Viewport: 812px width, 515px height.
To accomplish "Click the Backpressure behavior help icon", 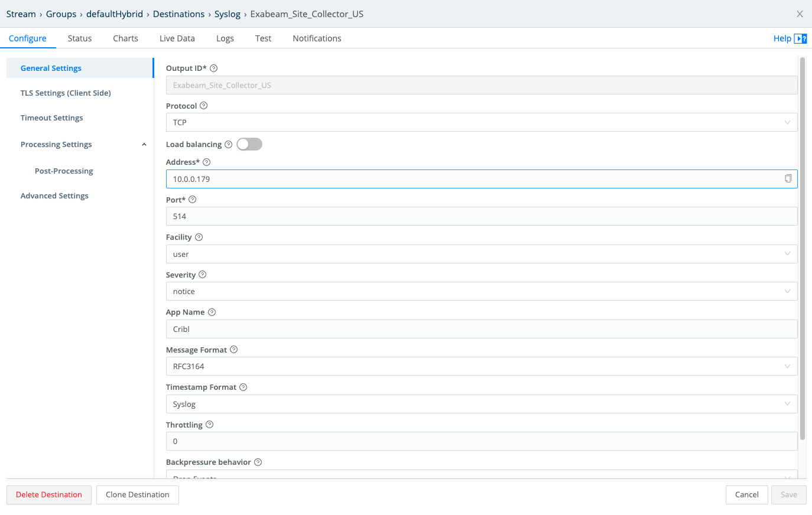I will (258, 462).
